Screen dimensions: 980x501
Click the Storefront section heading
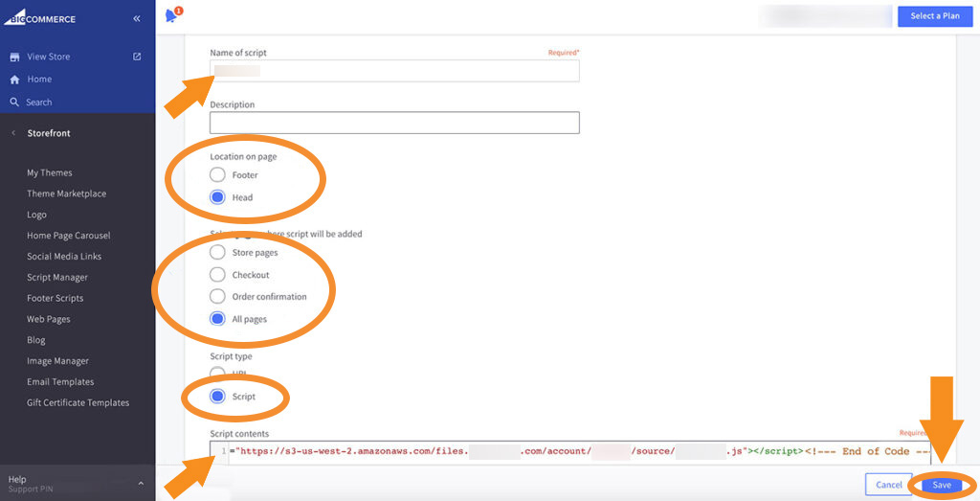tap(49, 133)
